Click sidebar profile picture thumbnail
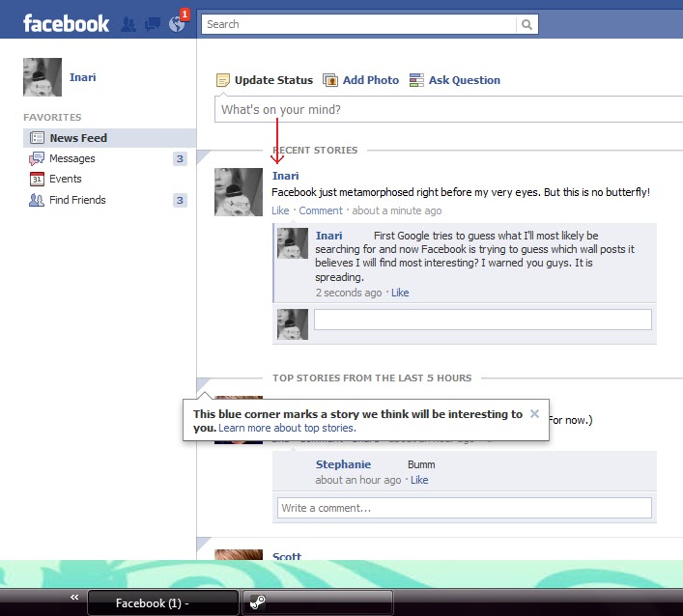Screen dimensions: 683x616 click(43, 77)
